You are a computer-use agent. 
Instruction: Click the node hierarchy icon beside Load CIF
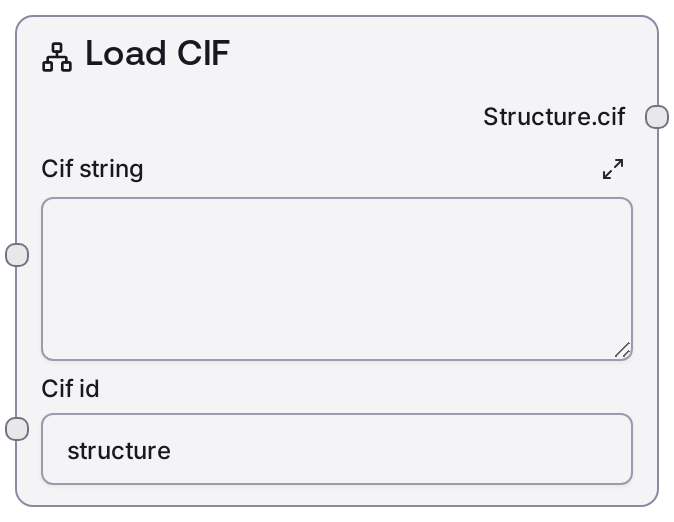[x=57, y=57]
